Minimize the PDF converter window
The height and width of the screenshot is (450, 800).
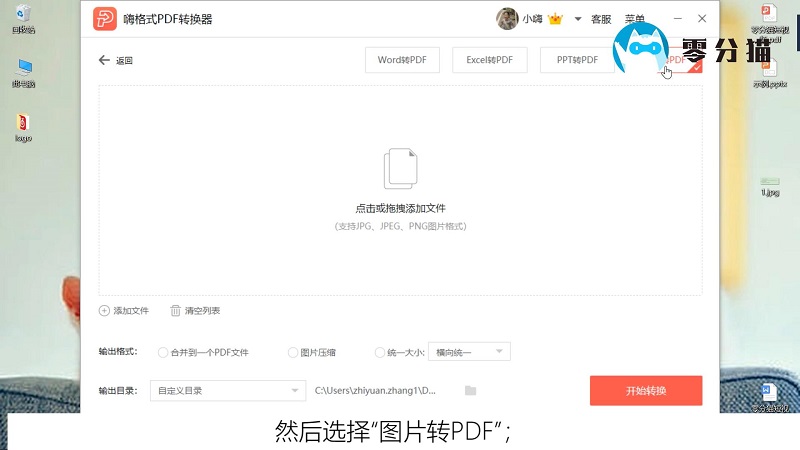[678, 18]
